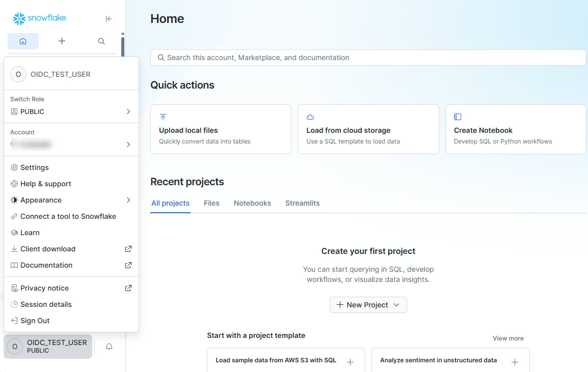Switch to the Notebooks tab
588x372 pixels.
point(252,203)
